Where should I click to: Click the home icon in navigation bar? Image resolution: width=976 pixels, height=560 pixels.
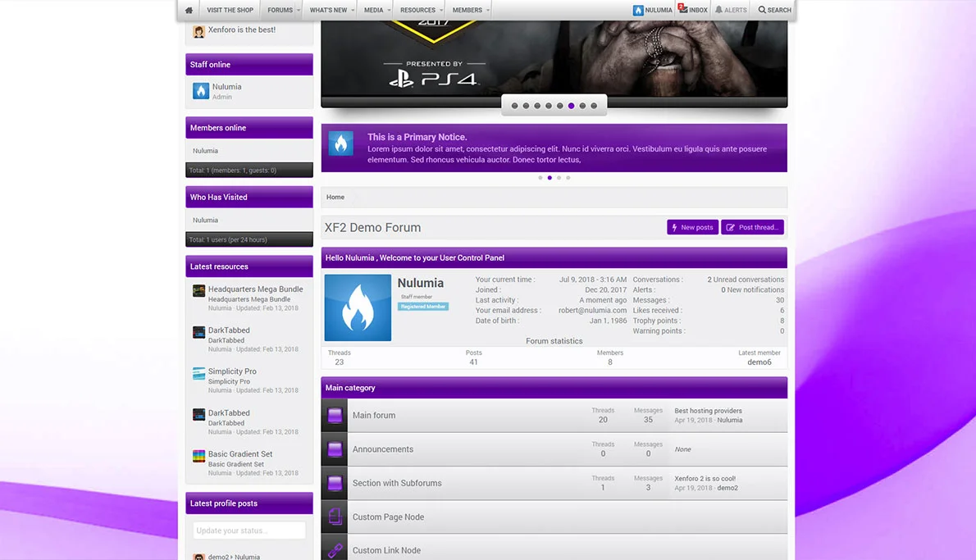189,11
